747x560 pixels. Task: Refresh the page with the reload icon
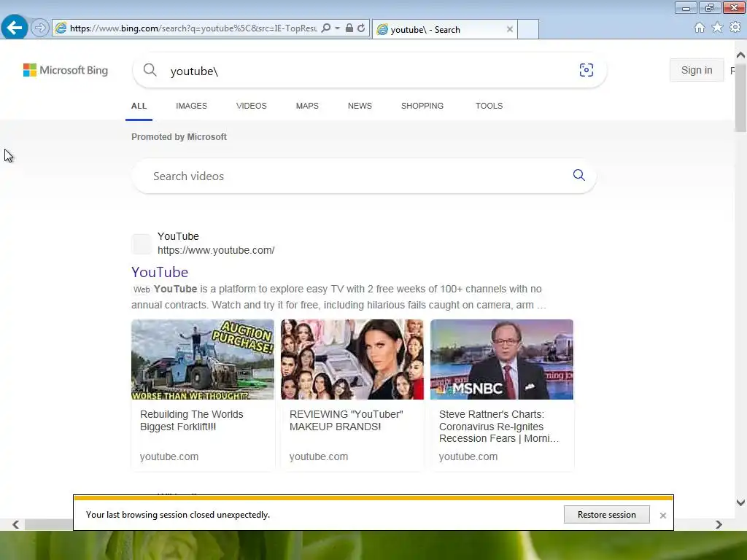[x=361, y=28]
